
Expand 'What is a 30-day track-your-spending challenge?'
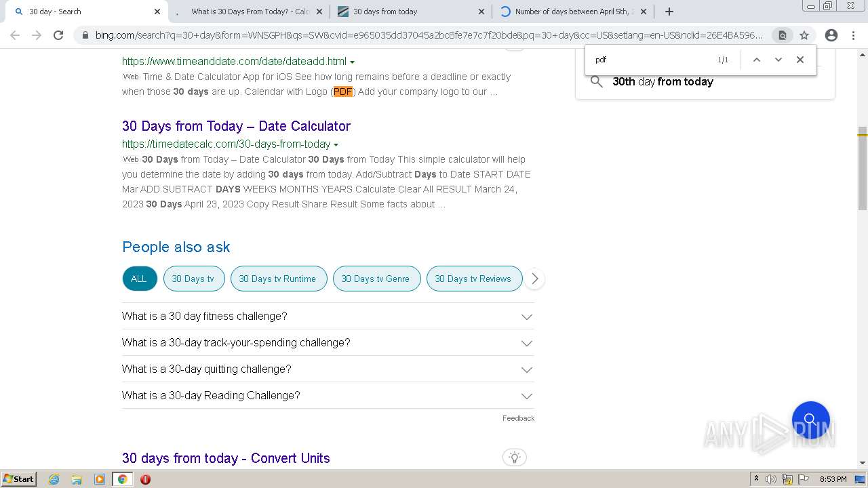tap(328, 343)
